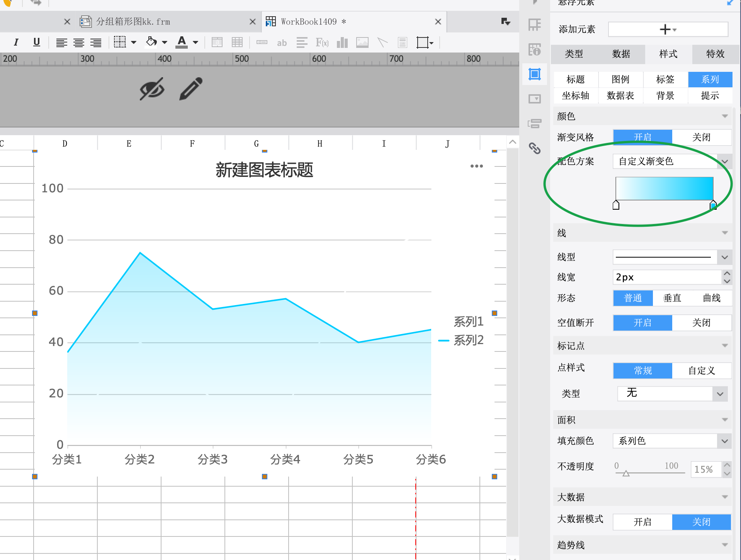Open the marker 类型 dropdown
The width and height of the screenshot is (741, 560).
point(672,394)
